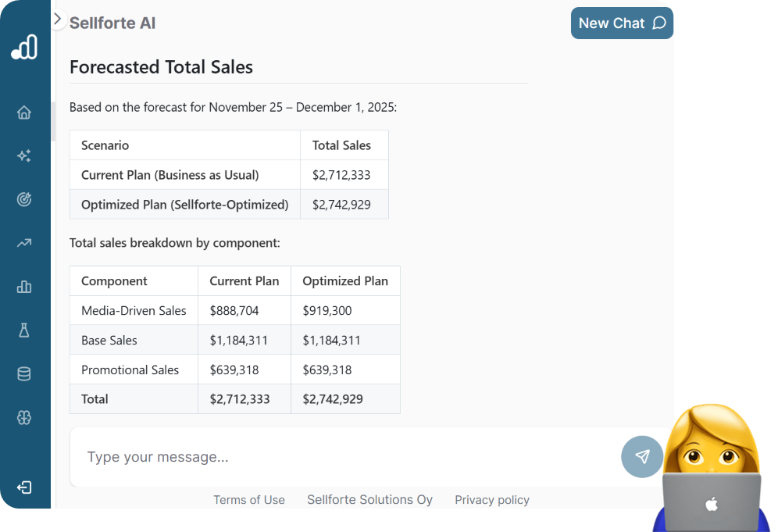Open the Home page from sidebar
This screenshot has height=532, width=778.
click(x=24, y=112)
